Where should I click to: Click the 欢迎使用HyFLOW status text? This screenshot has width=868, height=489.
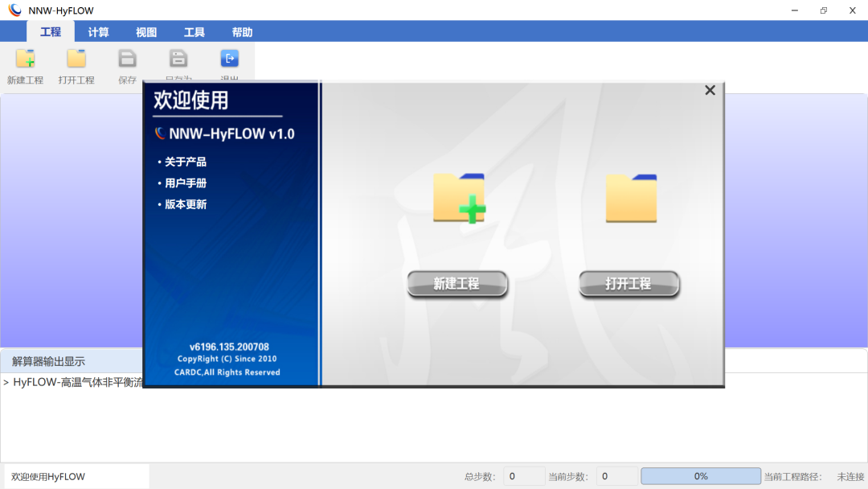[48, 477]
